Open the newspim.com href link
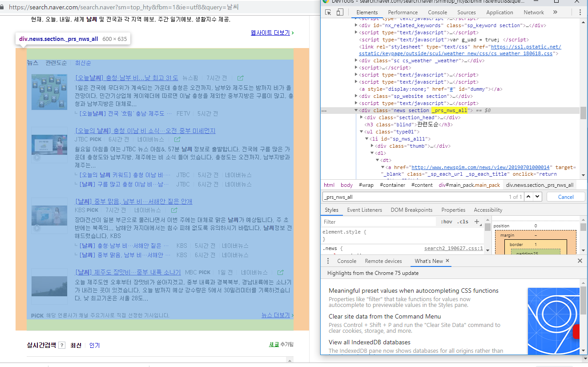The height and width of the screenshot is (367, 588). pos(480,167)
